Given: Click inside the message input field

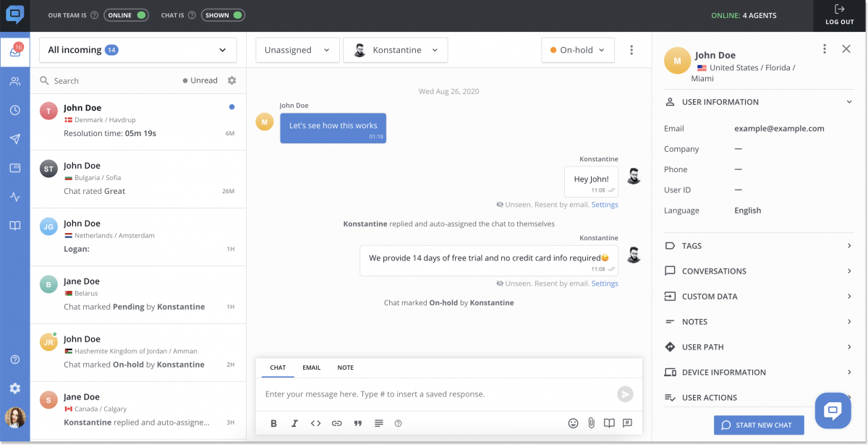Looking at the screenshot, I should click(434, 394).
